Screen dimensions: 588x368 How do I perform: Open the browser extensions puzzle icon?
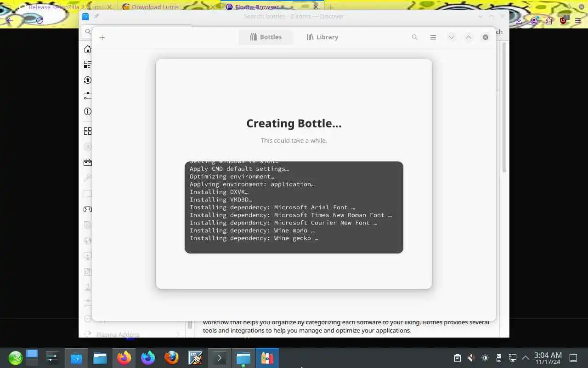pos(548,21)
